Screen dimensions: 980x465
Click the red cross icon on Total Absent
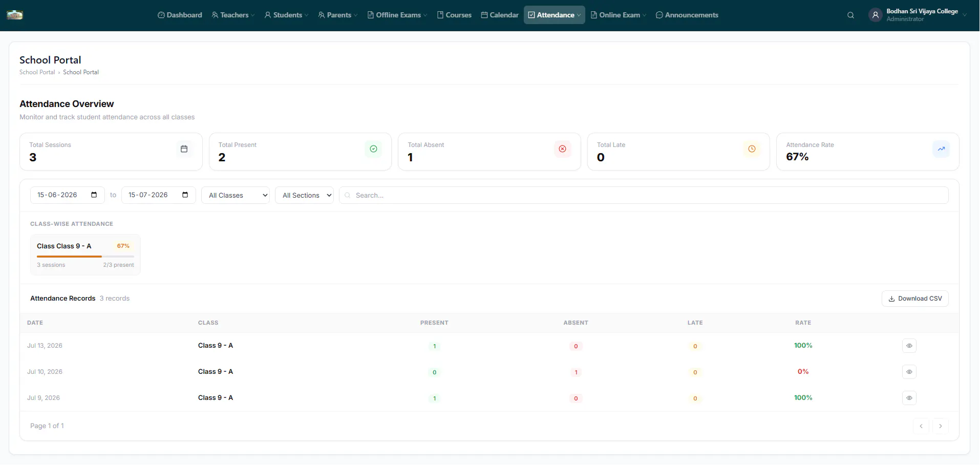(563, 149)
